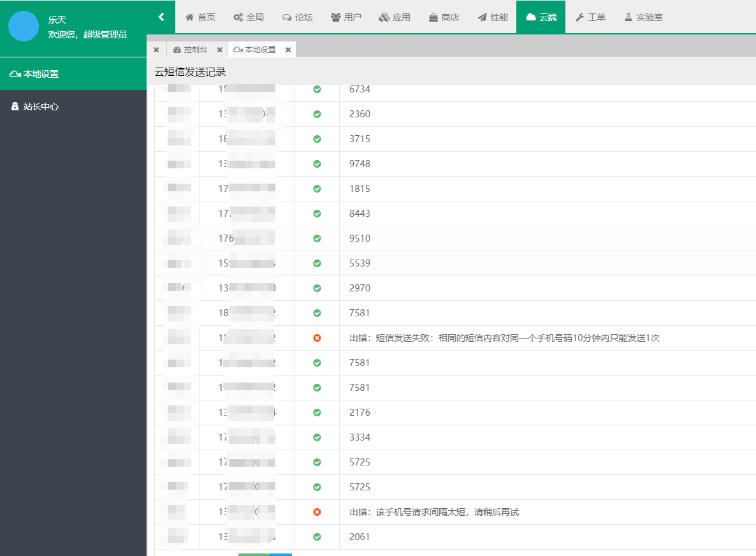756x556 pixels.
Task: Select the green check icon for 2061
Action: click(317, 537)
